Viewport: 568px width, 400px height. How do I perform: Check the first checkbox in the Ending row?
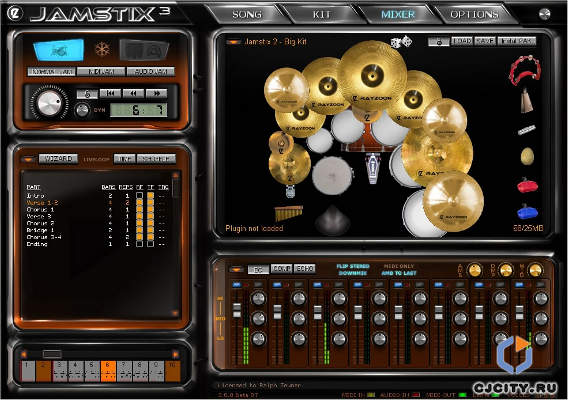click(x=139, y=244)
